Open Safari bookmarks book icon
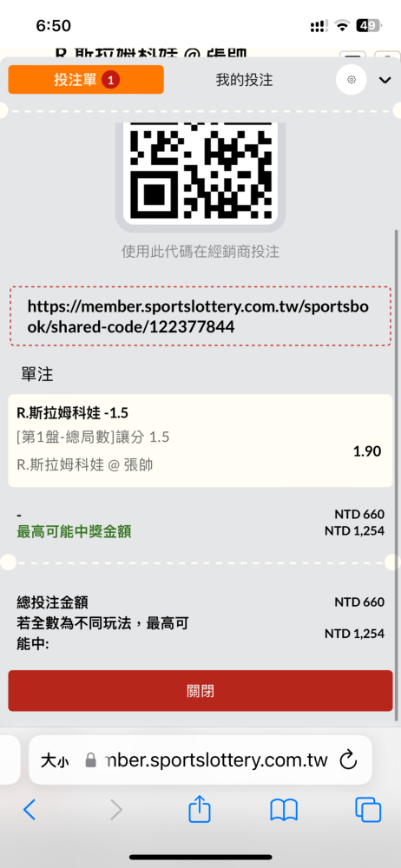401x868 pixels. 284,811
